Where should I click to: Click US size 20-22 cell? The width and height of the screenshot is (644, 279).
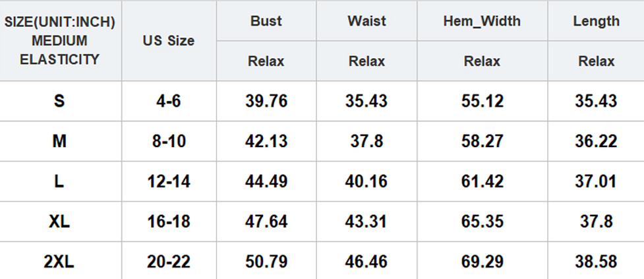[x=169, y=262]
